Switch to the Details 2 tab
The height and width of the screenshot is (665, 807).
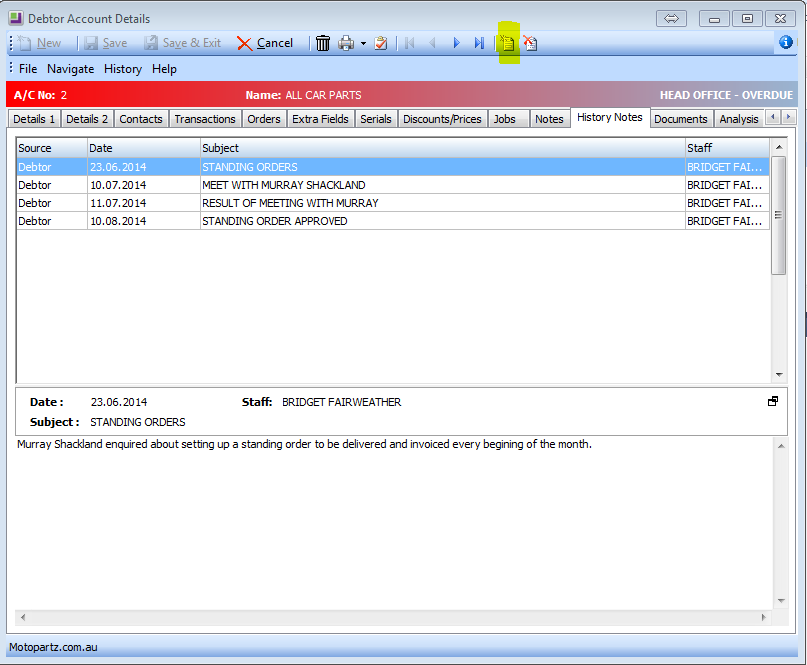coord(87,119)
